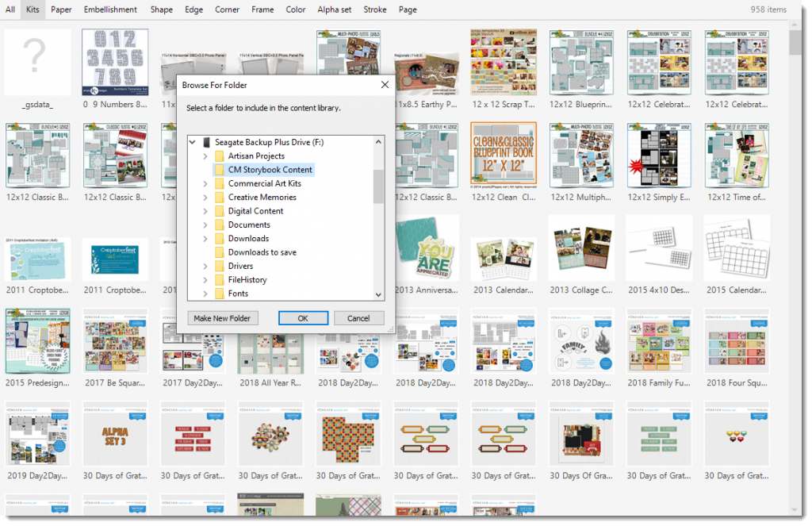812x526 pixels.
Task: Select the Artisan Projects folder icon
Action: click(x=220, y=156)
